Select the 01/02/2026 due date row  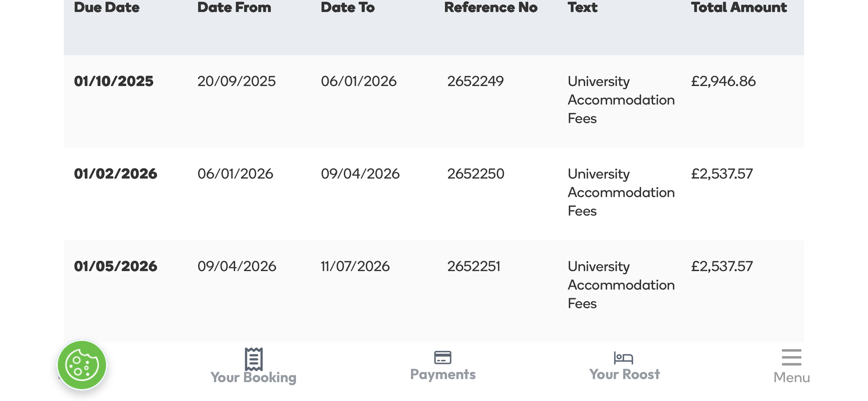pyautogui.click(x=434, y=194)
